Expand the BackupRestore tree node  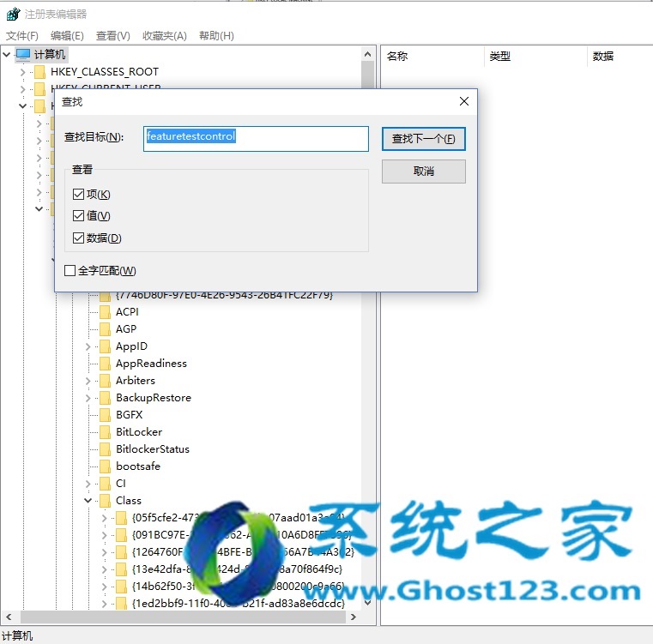88,398
